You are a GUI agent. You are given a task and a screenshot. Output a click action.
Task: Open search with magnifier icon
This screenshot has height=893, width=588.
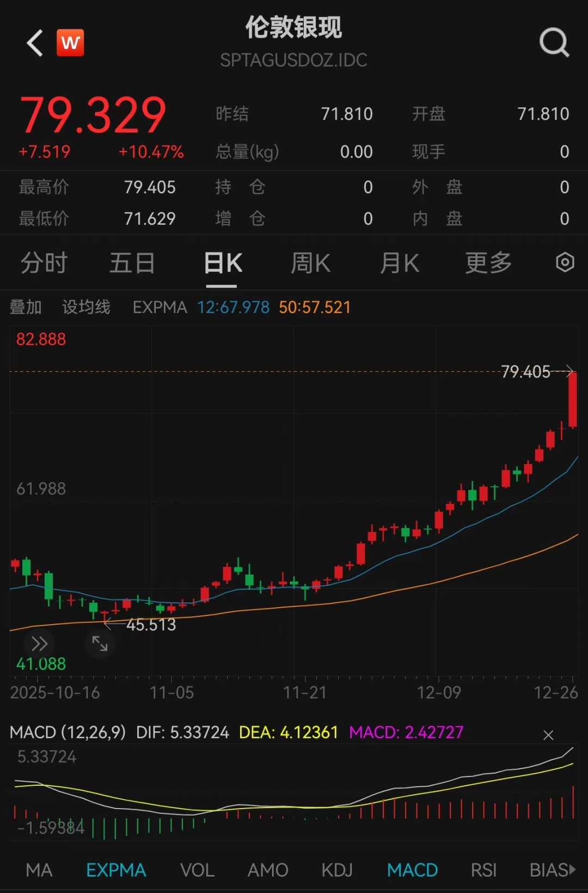coord(554,42)
